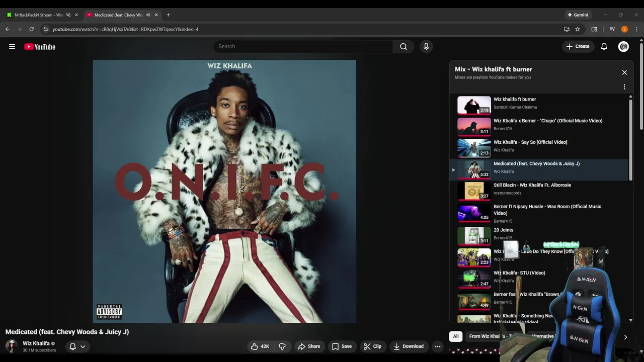The image size is (644, 362).
Task: Dislike the Medicated video
Action: click(282, 346)
